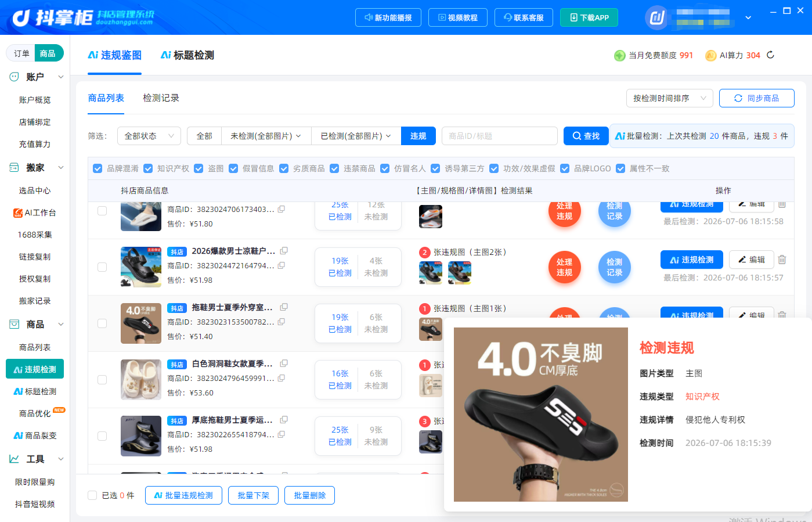This screenshot has width=812, height=522.
Task: Open the 全部状态 status dropdown
Action: 149,136
